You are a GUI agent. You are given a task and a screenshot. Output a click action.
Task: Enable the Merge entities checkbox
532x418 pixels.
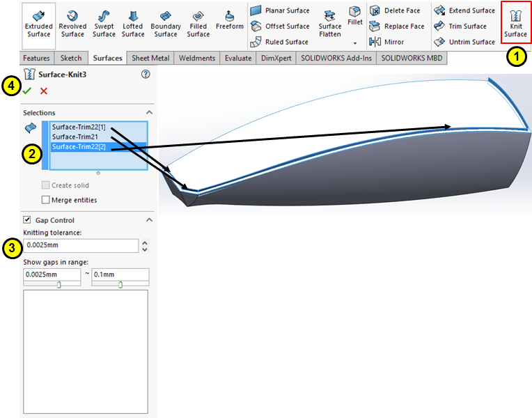(46, 200)
